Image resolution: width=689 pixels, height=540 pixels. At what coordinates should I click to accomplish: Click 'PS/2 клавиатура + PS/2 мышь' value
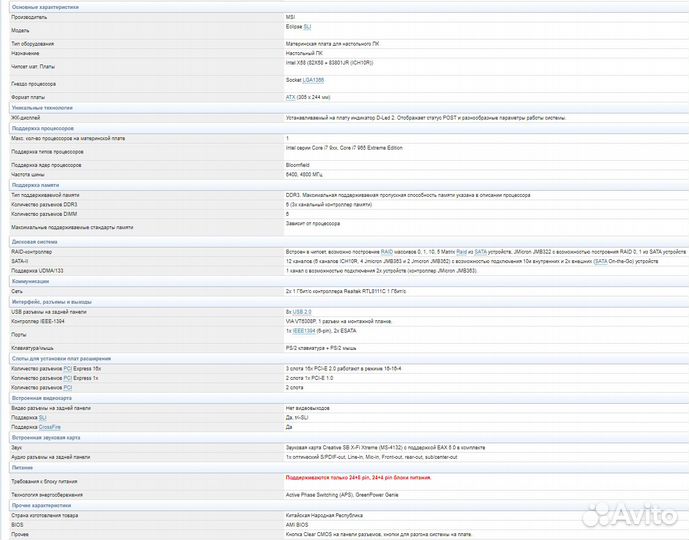point(321,348)
